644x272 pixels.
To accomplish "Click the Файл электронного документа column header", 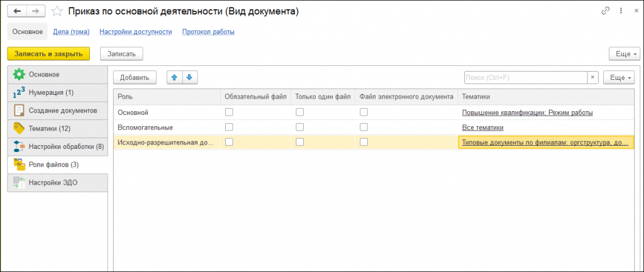I will click(406, 96).
